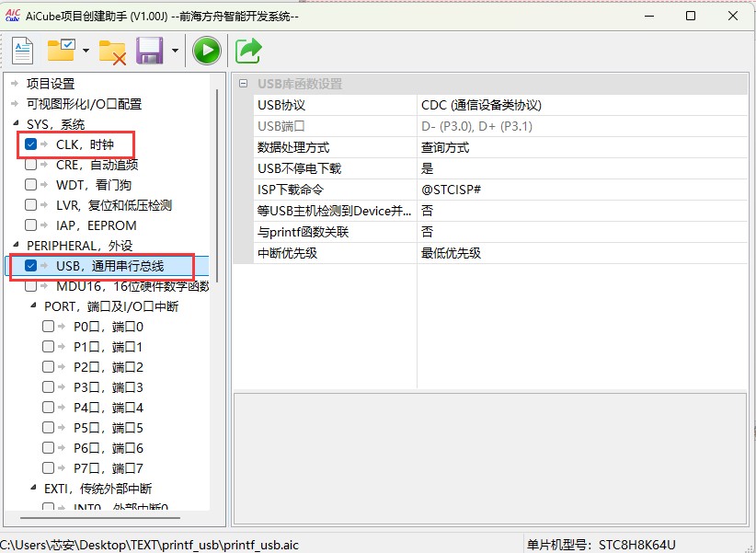Collapse the PERIPHERAL, 外设 tree node
Viewport: 756px width, 553px height.
(x=16, y=245)
